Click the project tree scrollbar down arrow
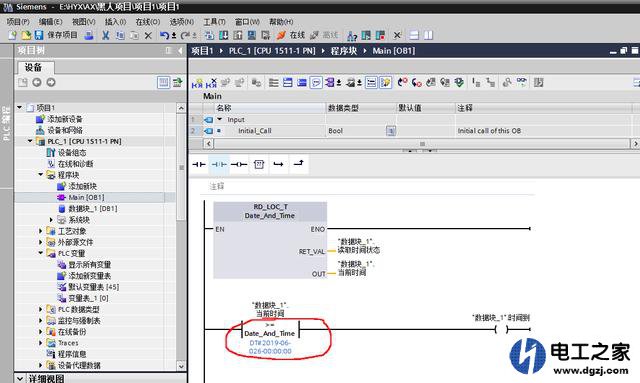640x383 pixels. (181, 366)
